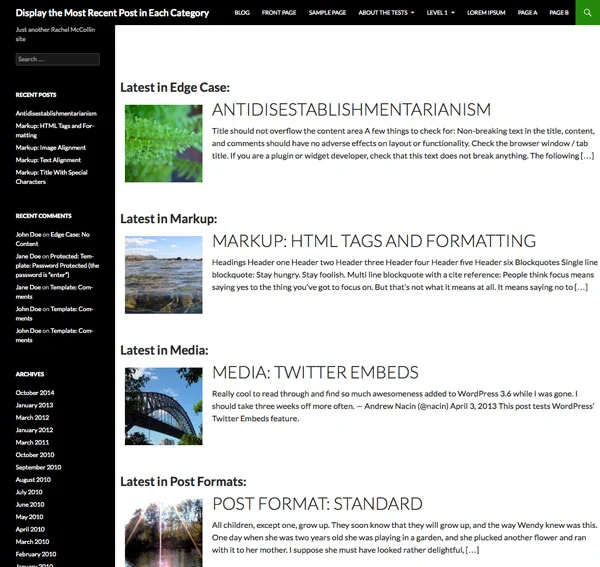This screenshot has width=600, height=567.
Task: Open Sample Page from top navigation
Action: pyautogui.click(x=327, y=13)
